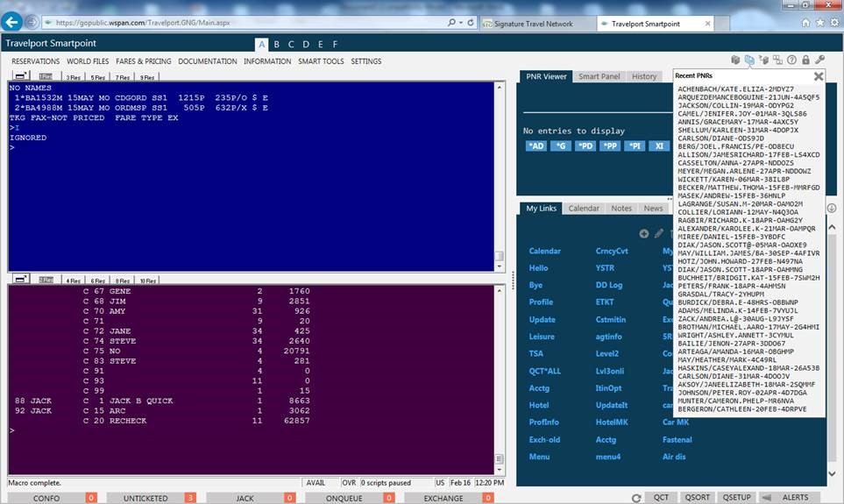Open the FARES & PRICING menu
This screenshot has height=504, width=844.
coord(143,61)
